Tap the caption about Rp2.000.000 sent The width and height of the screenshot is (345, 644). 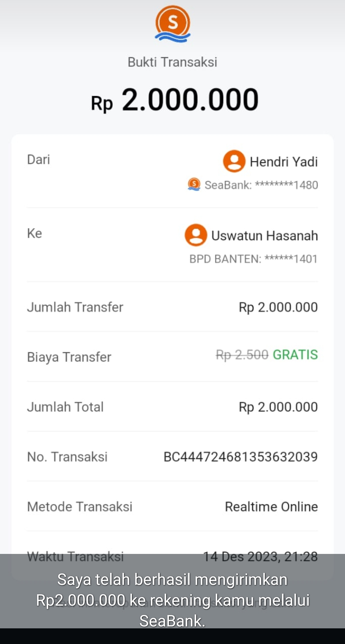point(172,600)
